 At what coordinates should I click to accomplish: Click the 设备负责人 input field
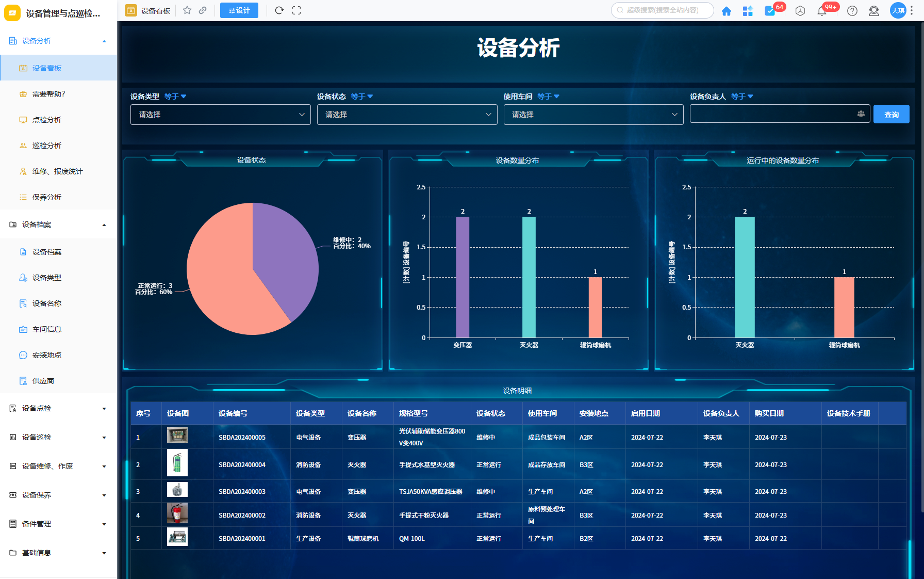click(x=772, y=114)
